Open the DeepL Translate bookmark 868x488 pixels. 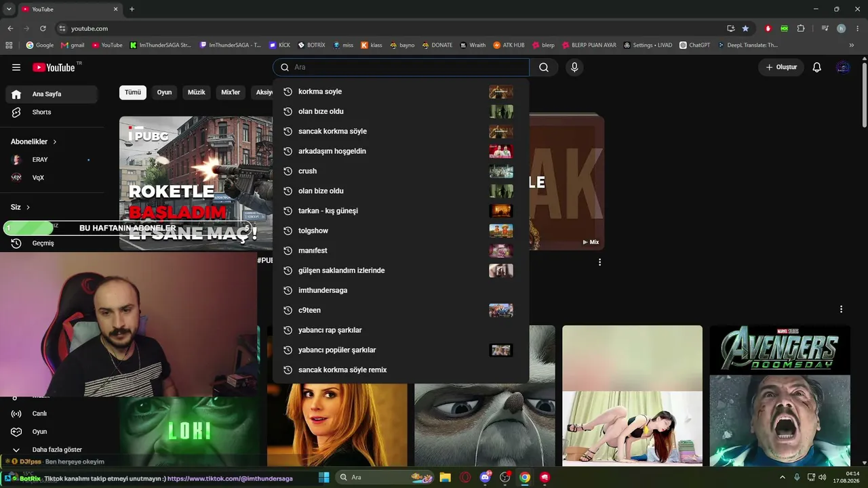click(x=747, y=45)
